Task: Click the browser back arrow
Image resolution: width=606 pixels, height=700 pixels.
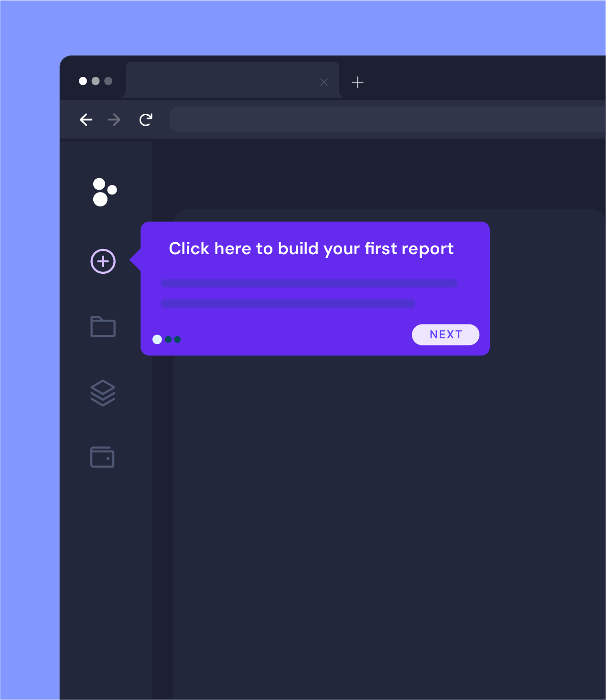Action: tap(86, 119)
